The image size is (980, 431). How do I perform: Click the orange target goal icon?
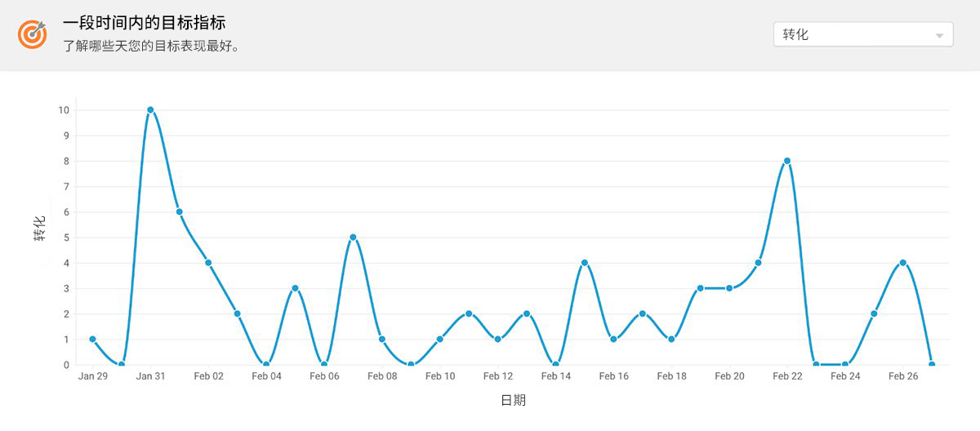pos(33,34)
